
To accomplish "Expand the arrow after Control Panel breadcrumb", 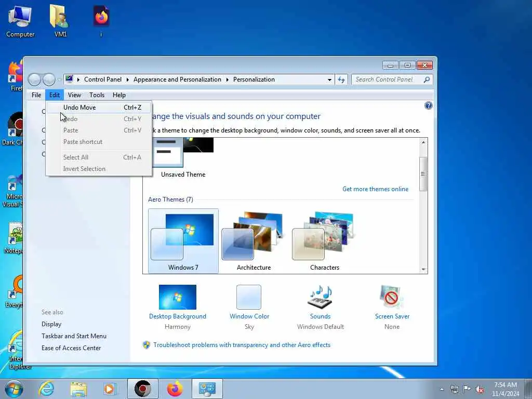I will point(128,79).
